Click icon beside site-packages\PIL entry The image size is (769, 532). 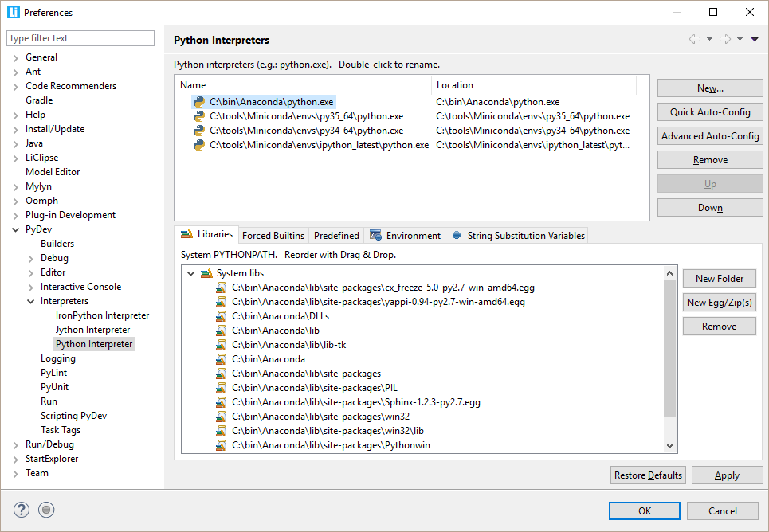tap(222, 387)
